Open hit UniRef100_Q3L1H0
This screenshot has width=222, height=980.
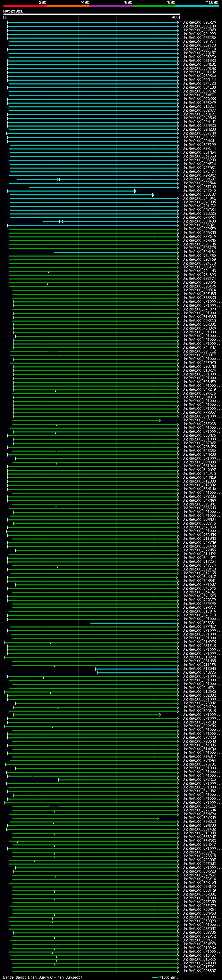[199, 26]
